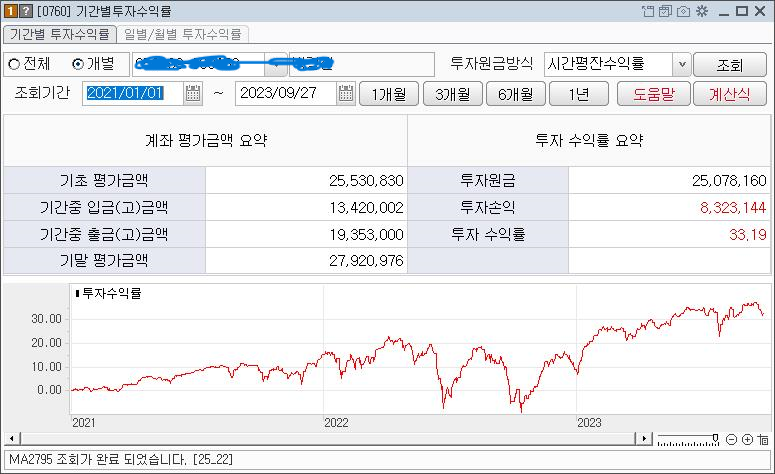
Task: Click the 기간중 출금(고)금액 row label
Action: point(104,235)
